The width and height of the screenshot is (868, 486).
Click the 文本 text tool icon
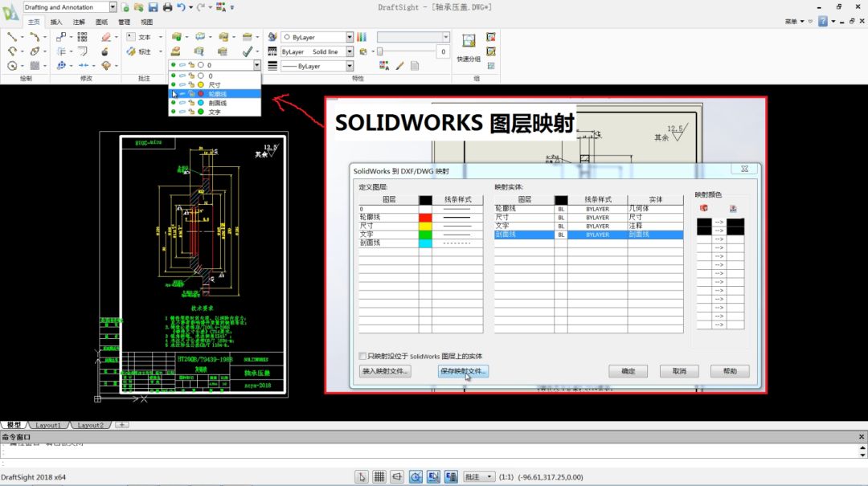coord(131,37)
